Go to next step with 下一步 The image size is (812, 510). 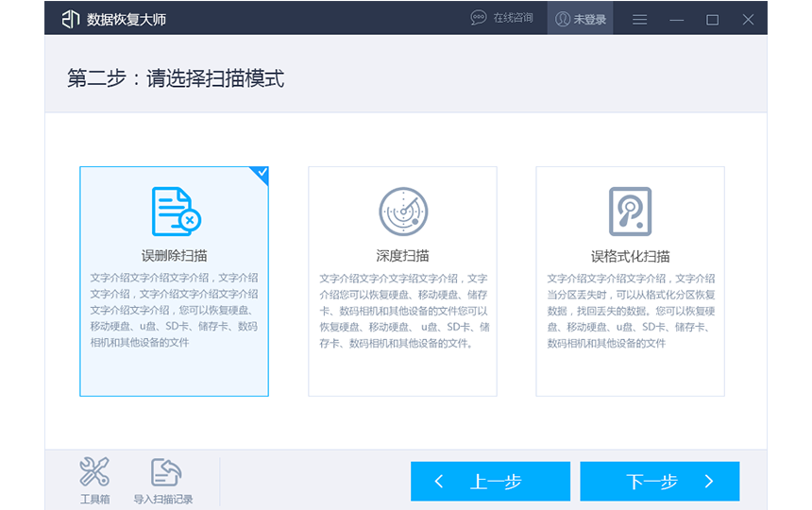(x=652, y=482)
